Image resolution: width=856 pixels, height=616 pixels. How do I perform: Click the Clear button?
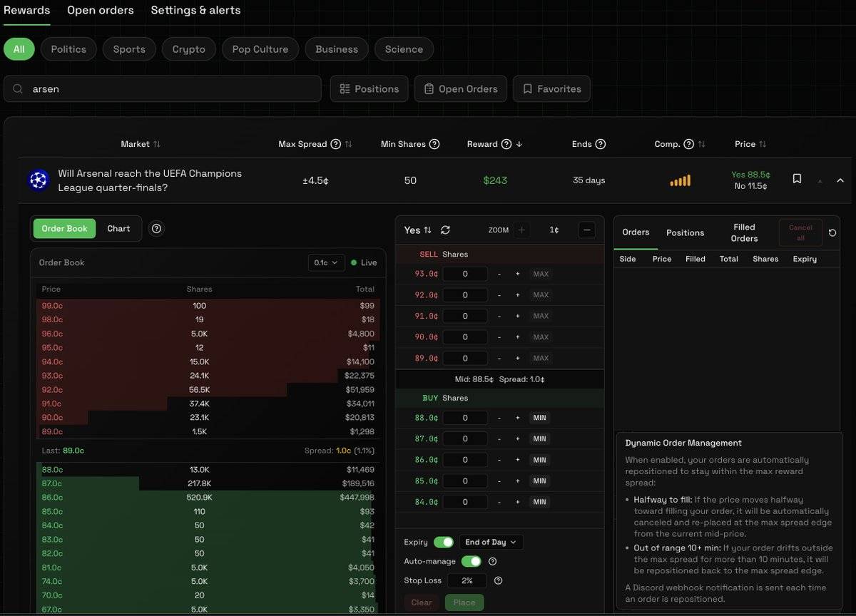422,602
